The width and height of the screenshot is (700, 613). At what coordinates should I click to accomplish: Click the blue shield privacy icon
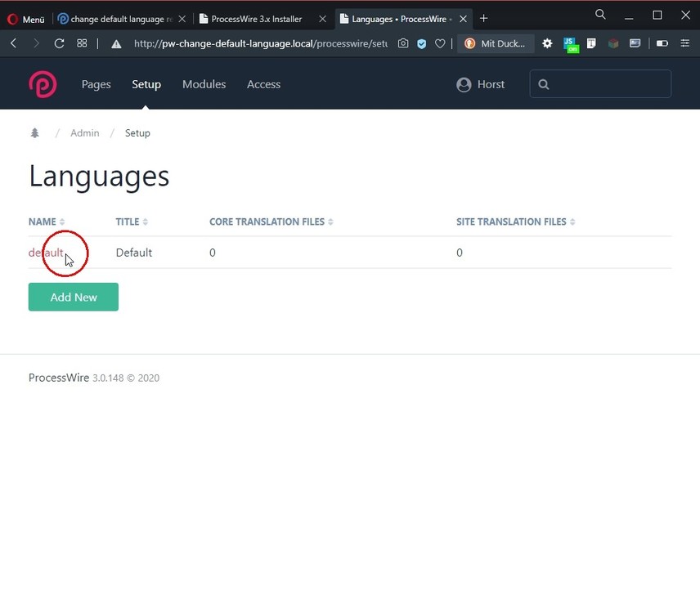pyautogui.click(x=422, y=43)
